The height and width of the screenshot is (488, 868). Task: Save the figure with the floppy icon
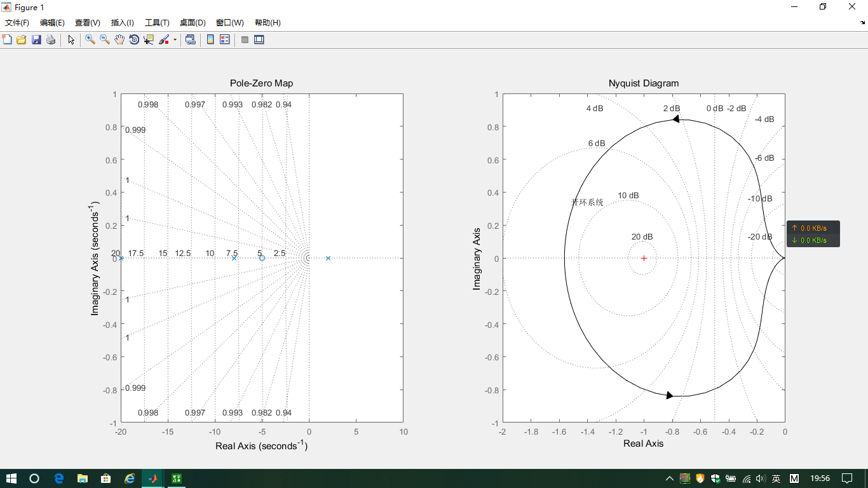tap(36, 39)
